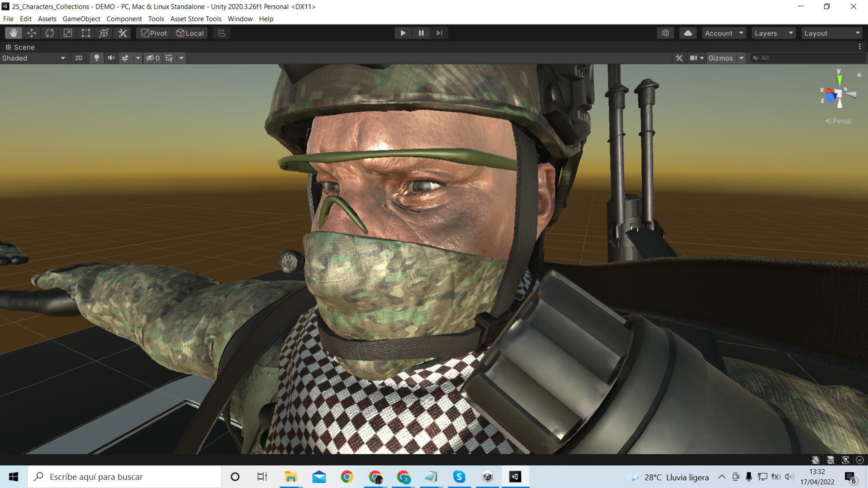Mute scene audio
This screenshot has width=868, height=488.
point(111,58)
